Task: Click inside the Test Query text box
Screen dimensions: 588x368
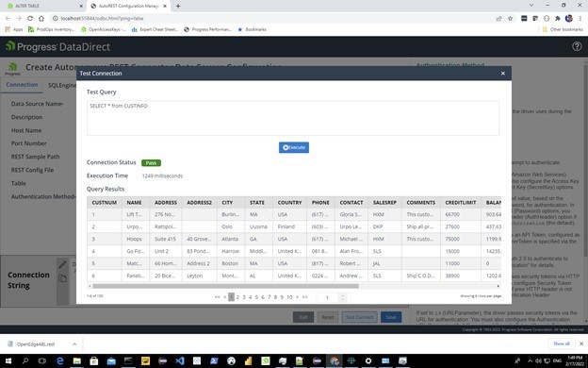Action: point(293,118)
